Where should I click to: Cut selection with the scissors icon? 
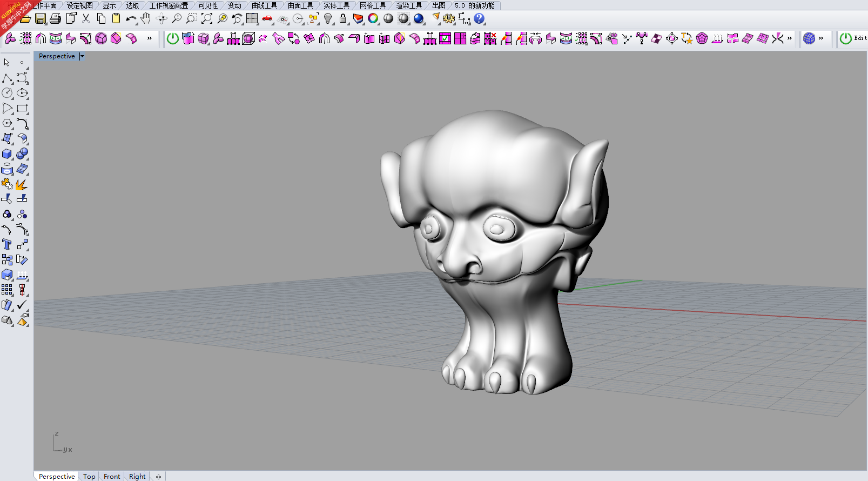coord(86,19)
